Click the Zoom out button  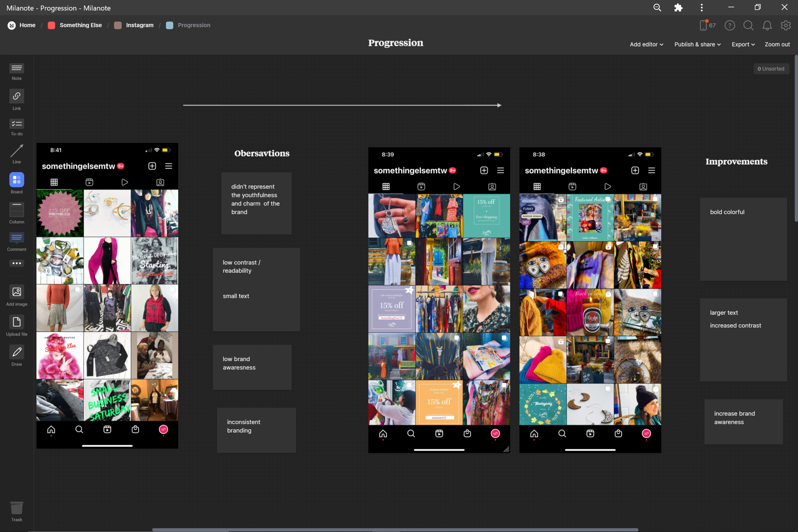(777, 44)
